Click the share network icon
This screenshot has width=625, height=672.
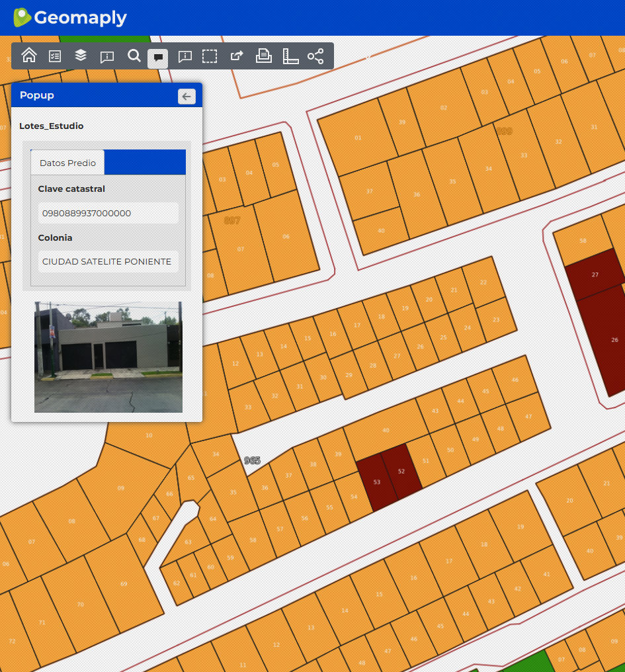tap(315, 56)
